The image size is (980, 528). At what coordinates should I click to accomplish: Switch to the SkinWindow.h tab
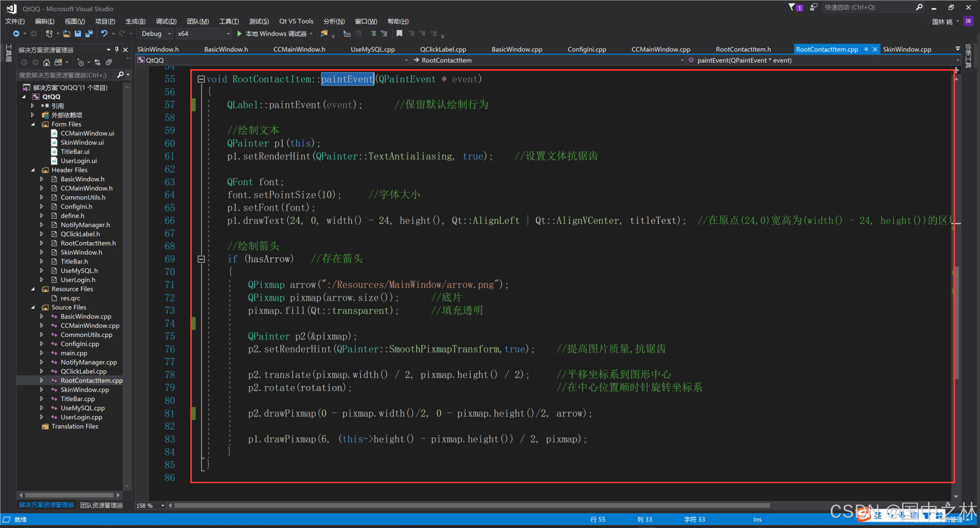pos(158,49)
